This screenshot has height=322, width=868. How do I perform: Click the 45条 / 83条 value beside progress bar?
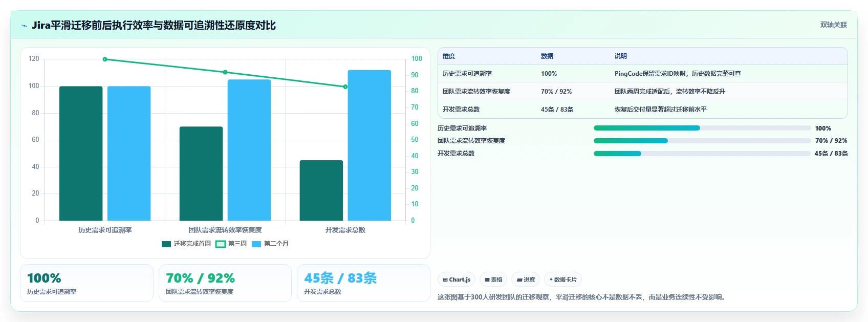[x=831, y=154]
